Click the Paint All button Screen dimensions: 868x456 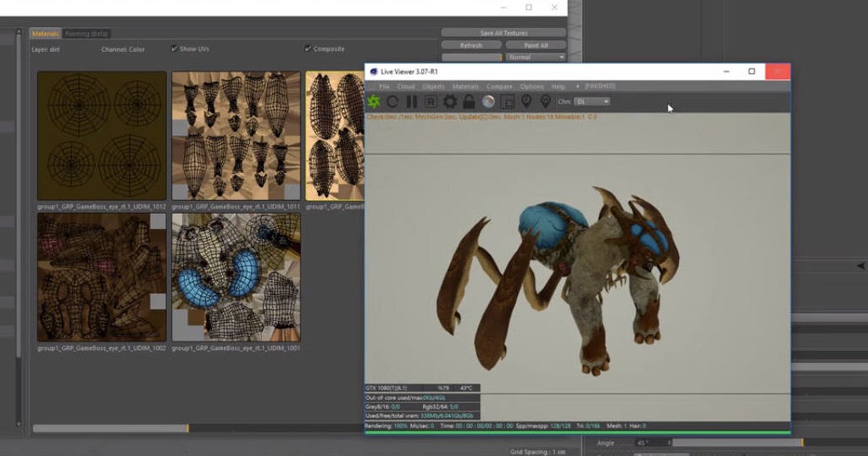[x=536, y=46]
